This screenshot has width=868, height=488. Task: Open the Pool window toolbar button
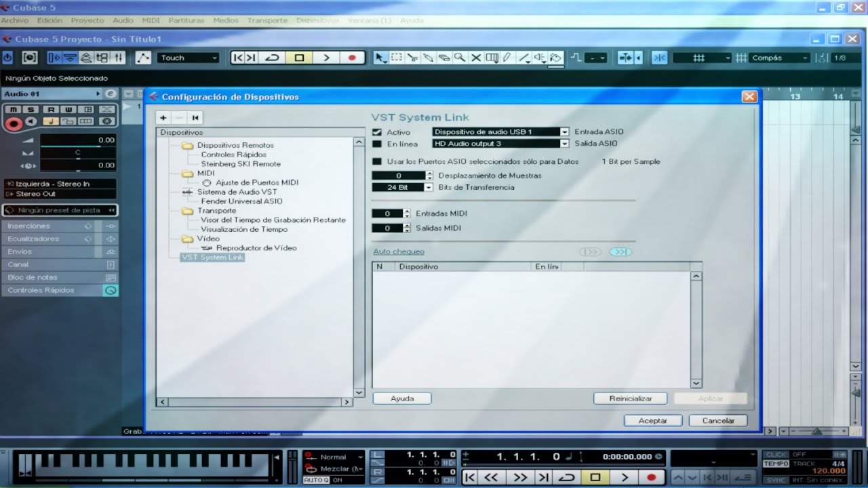(x=102, y=58)
